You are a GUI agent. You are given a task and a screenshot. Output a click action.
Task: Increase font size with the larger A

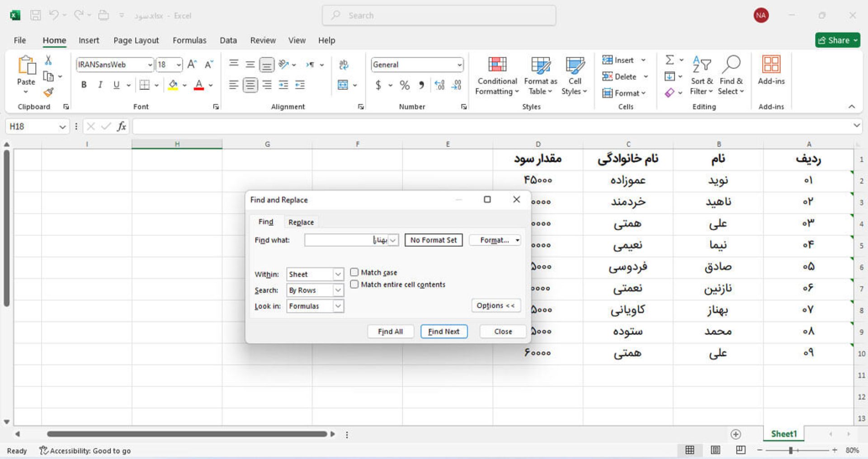[x=192, y=65]
